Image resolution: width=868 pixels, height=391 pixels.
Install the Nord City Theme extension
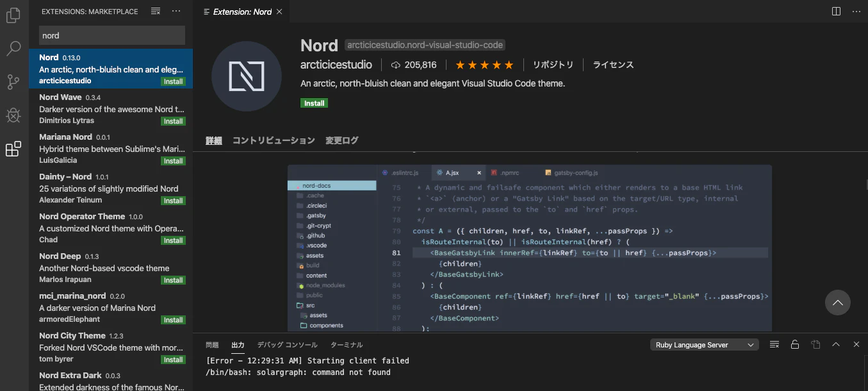(173, 360)
